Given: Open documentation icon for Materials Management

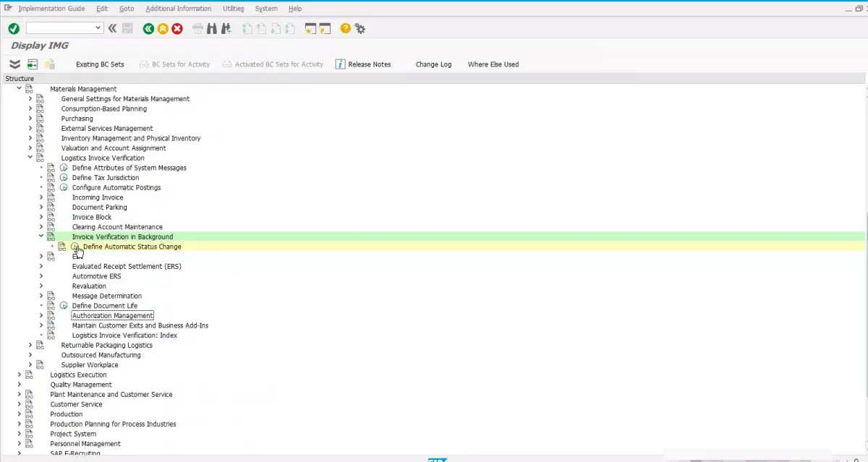Looking at the screenshot, I should (29, 89).
